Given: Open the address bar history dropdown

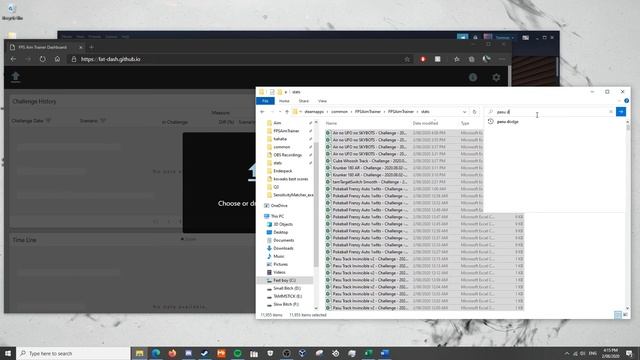Looking at the screenshot, I should pyautogui.click(x=464, y=111).
